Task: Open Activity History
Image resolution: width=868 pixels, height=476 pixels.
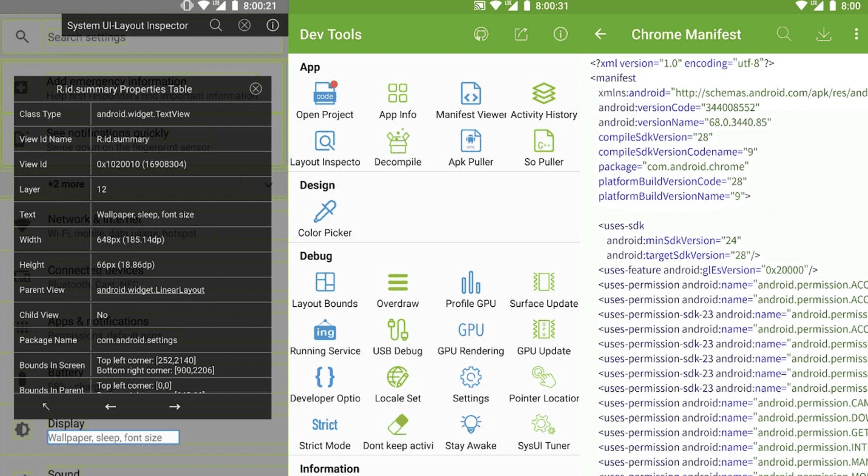Action: click(544, 100)
